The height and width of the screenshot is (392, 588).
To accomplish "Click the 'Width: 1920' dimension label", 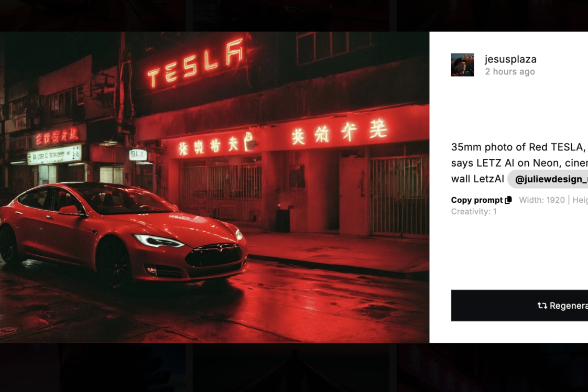I will 541,200.
